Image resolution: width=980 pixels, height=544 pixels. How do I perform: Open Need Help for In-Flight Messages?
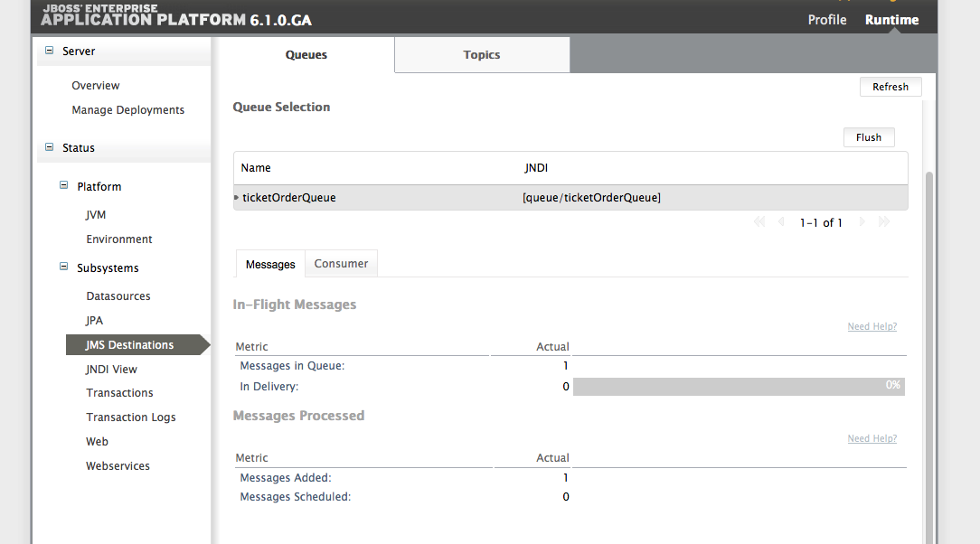pyautogui.click(x=871, y=326)
